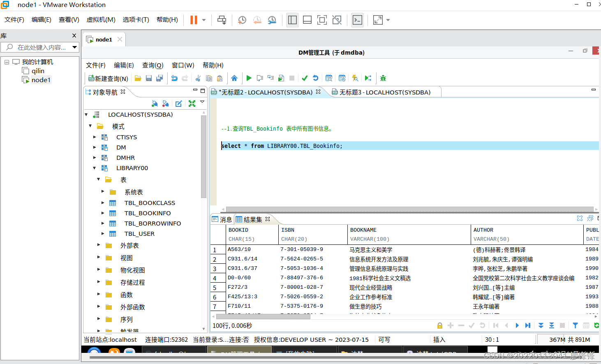
Task: Click the green expand arrows icon in navigator
Action: click(x=192, y=104)
